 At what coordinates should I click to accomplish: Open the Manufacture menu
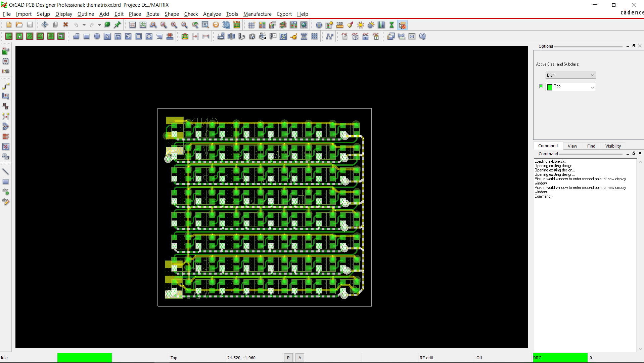click(x=257, y=14)
